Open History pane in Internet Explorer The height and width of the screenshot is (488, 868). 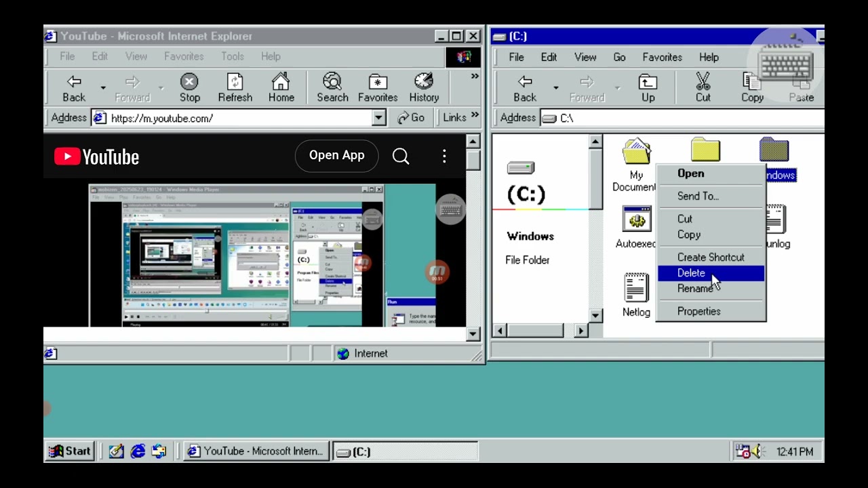click(x=424, y=89)
